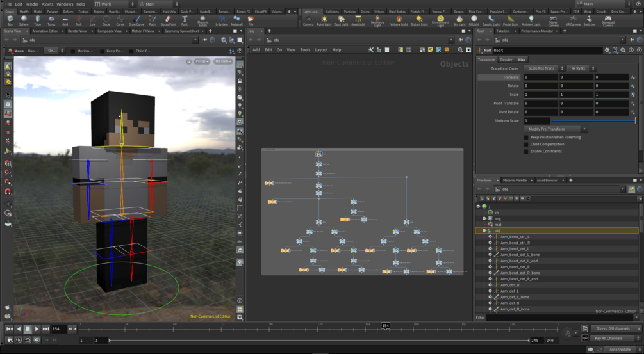Jump to the first frame
This screenshot has width=644, height=354.
coord(9,328)
